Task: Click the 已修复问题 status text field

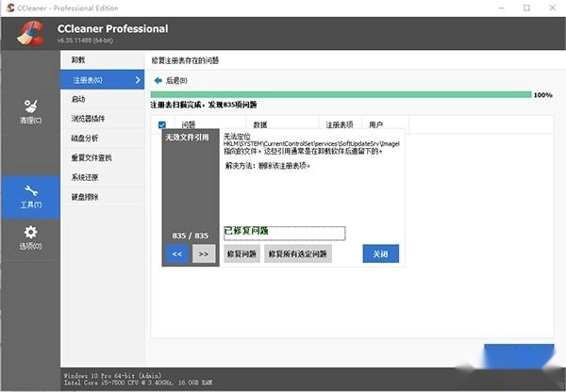Action: [284, 232]
